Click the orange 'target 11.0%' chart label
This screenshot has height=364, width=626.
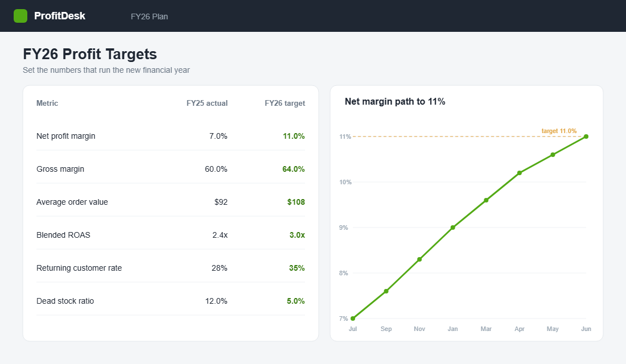pyautogui.click(x=559, y=131)
